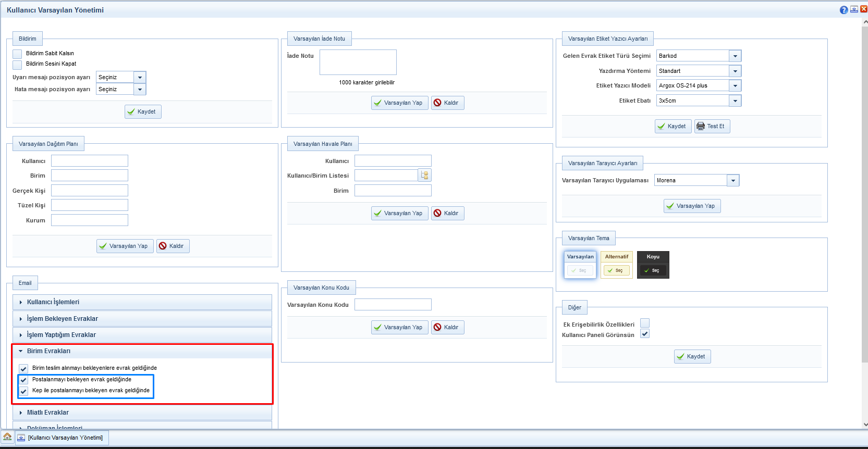Screen dimensions: 868x449
Task: Click the Kullanıcı/Birim Listesi picker icon
Action: pos(425,176)
